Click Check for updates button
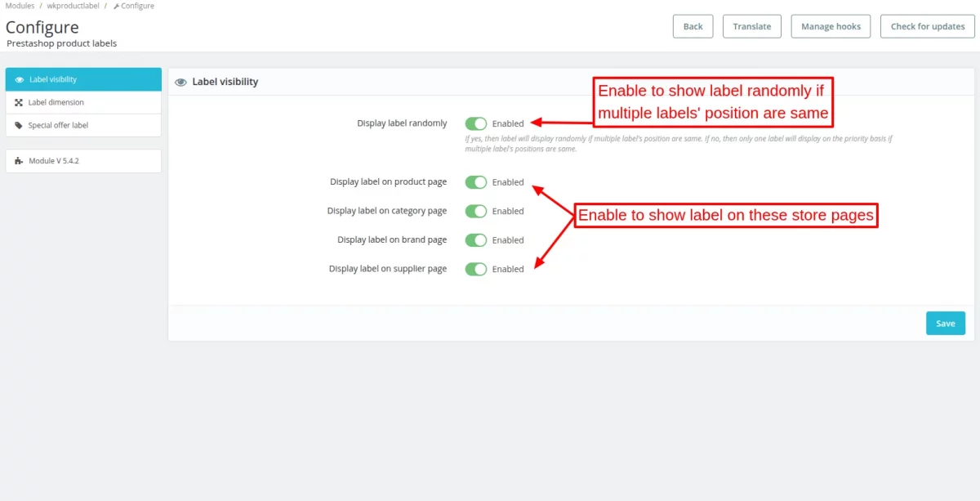 [928, 26]
